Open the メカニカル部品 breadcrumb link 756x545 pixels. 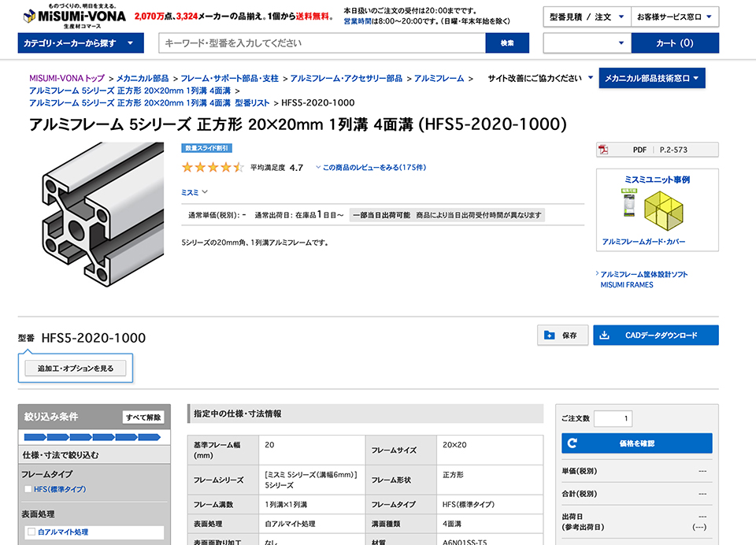[143, 78]
